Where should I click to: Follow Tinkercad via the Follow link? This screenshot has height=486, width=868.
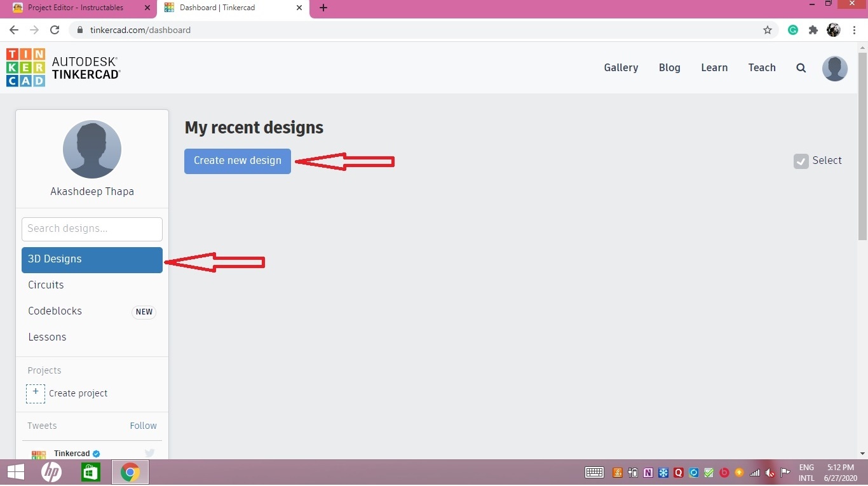pos(143,426)
